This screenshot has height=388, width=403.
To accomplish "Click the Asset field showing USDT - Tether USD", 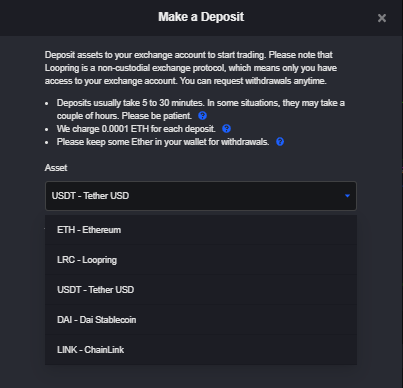I will 201,196.
